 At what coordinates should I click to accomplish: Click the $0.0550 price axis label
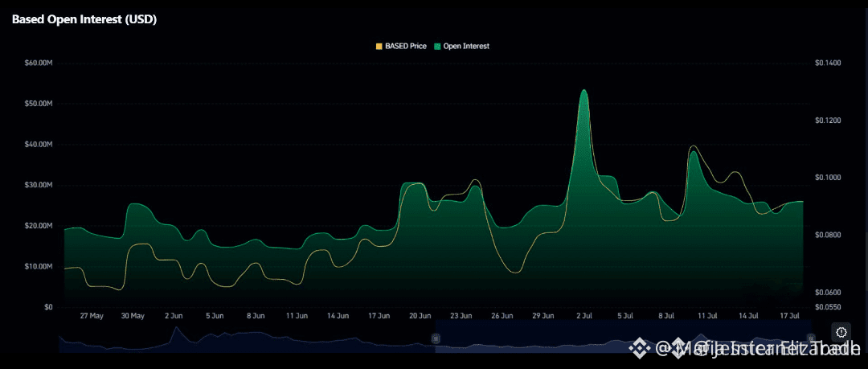[x=828, y=307]
